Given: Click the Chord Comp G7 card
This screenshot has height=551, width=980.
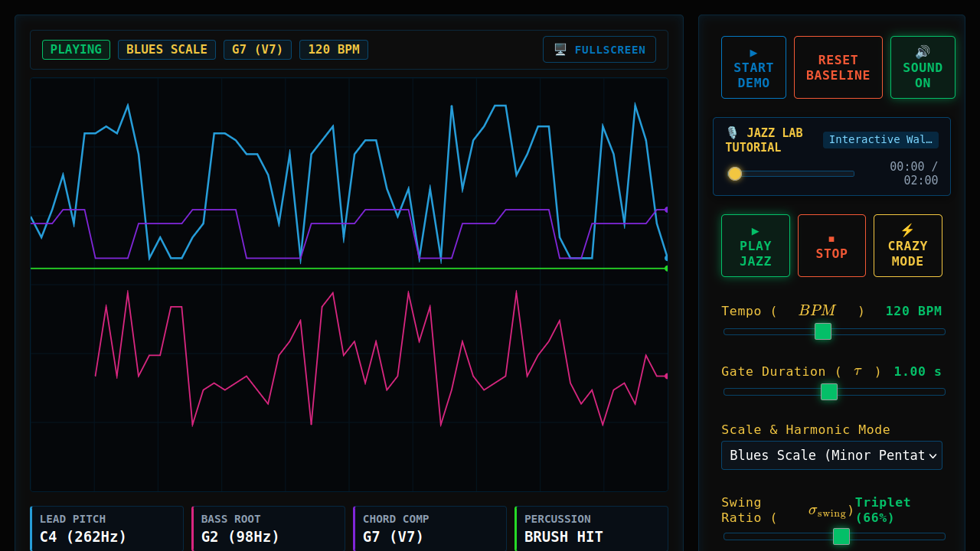Looking at the screenshot, I should (x=430, y=528).
